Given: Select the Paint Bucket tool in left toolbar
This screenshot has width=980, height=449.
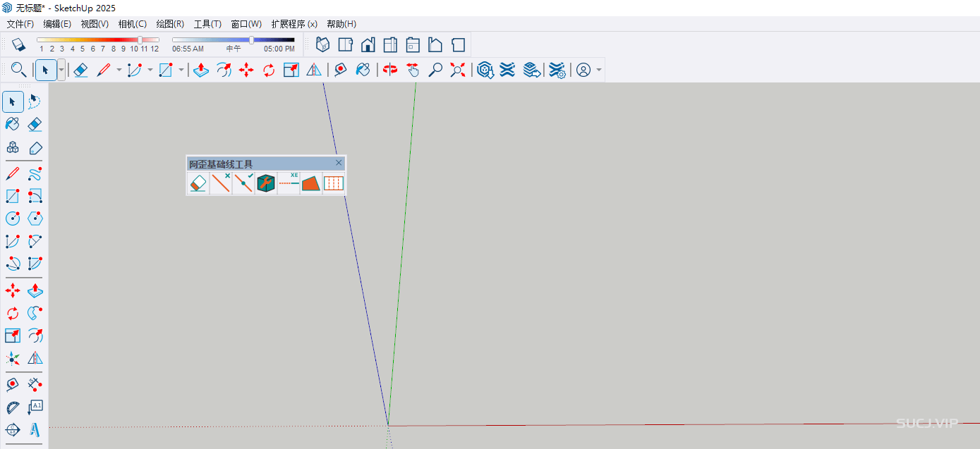Looking at the screenshot, I should coord(13,125).
